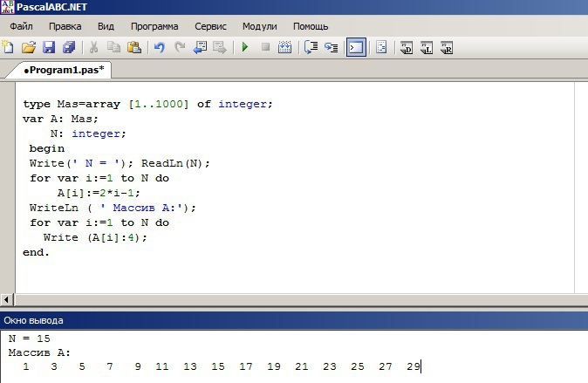
Task: Open the Сервис menu
Action: pyautogui.click(x=210, y=26)
